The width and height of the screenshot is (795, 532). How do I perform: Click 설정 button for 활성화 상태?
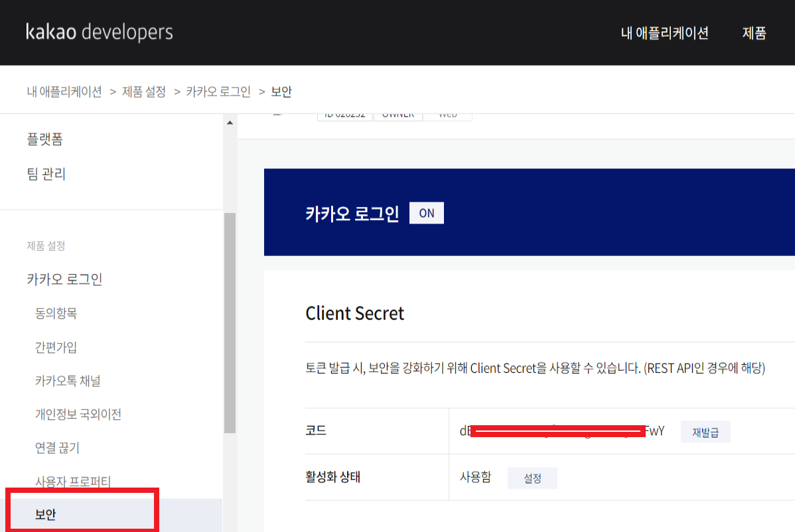pos(532,478)
